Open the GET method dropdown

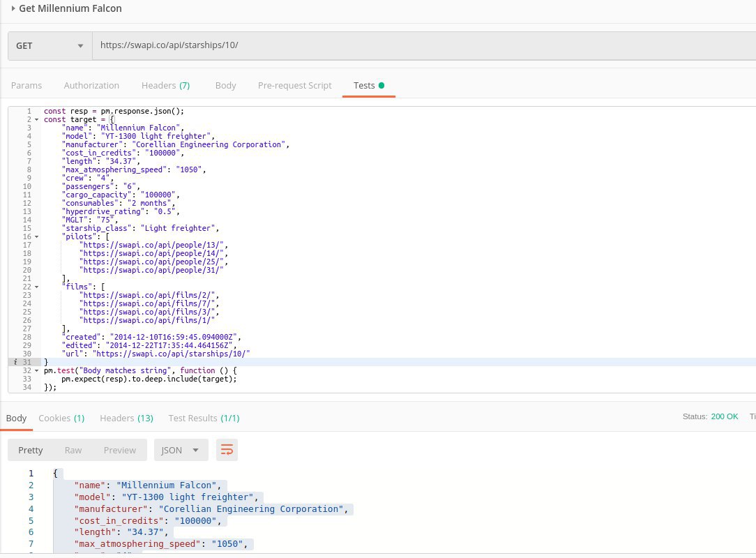click(x=50, y=46)
